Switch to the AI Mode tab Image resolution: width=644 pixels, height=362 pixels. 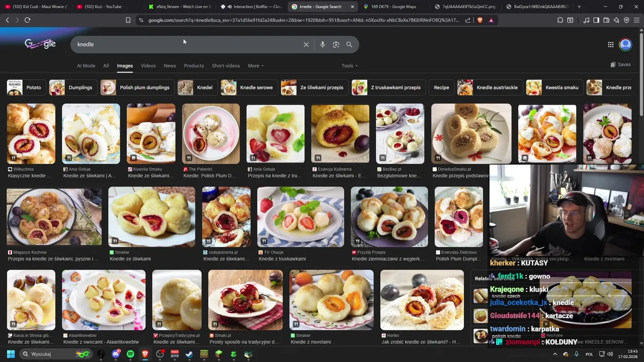pyautogui.click(x=86, y=66)
